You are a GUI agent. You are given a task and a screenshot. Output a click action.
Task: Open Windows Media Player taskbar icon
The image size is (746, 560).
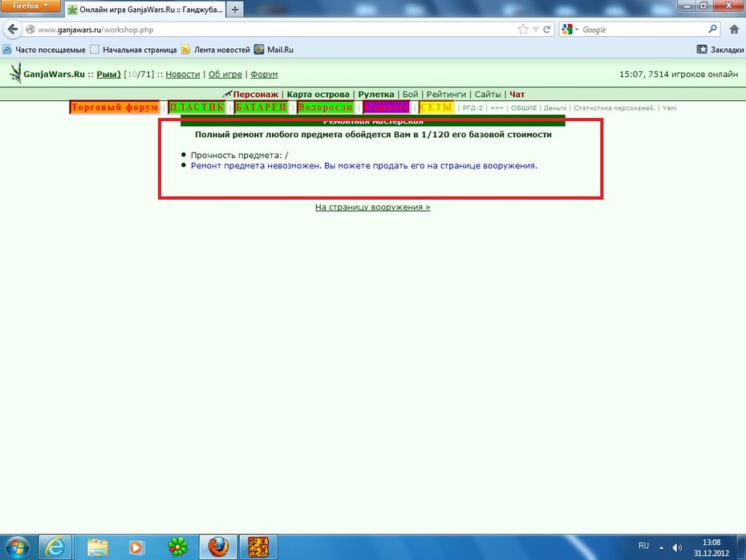click(x=136, y=547)
